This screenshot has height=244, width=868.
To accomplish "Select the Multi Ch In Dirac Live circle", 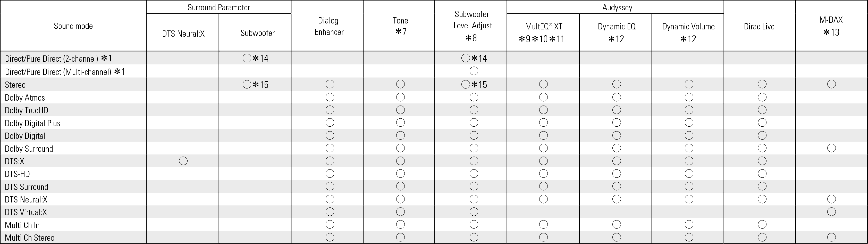I will 762,224.
